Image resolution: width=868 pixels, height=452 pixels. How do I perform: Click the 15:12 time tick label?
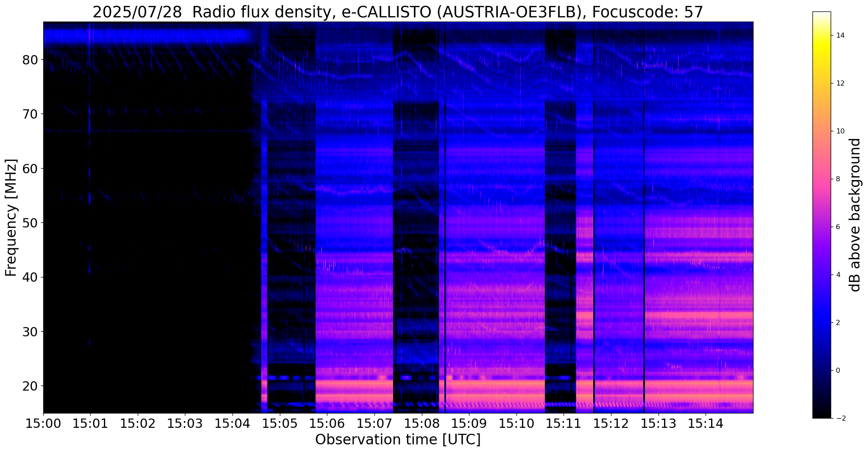[x=611, y=424]
